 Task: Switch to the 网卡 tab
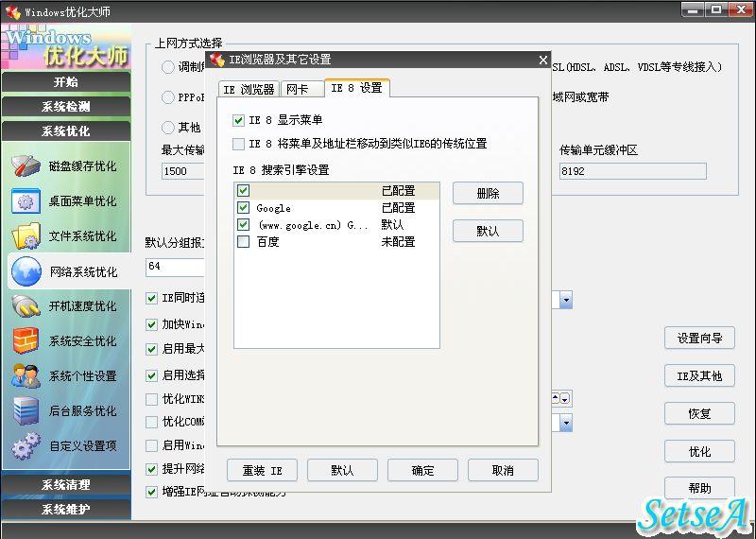tap(302, 89)
